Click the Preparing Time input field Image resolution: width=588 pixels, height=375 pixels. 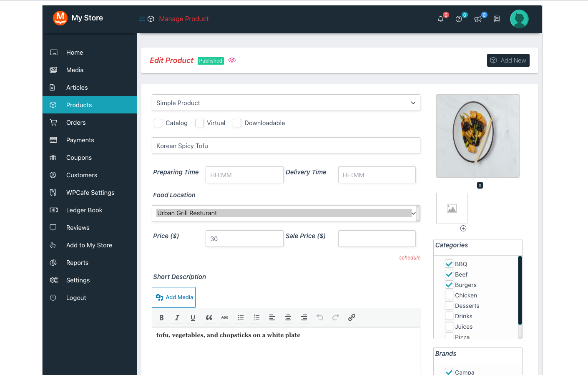(244, 175)
